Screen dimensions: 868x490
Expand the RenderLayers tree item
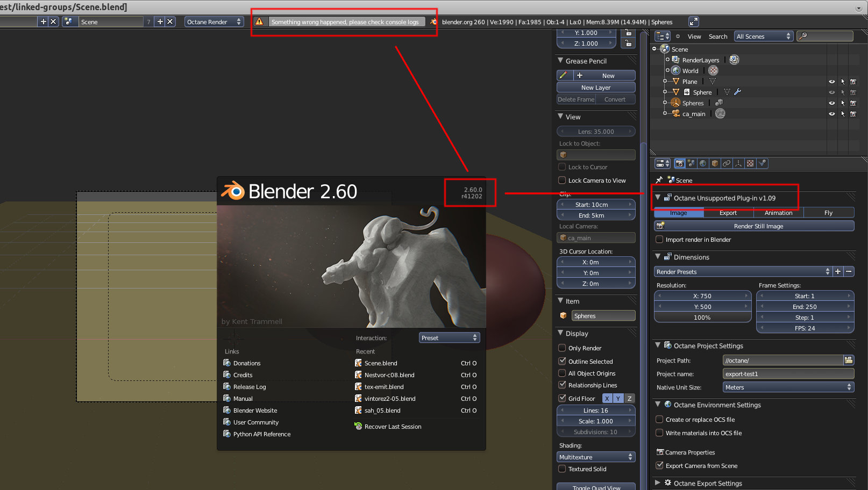pos(667,60)
